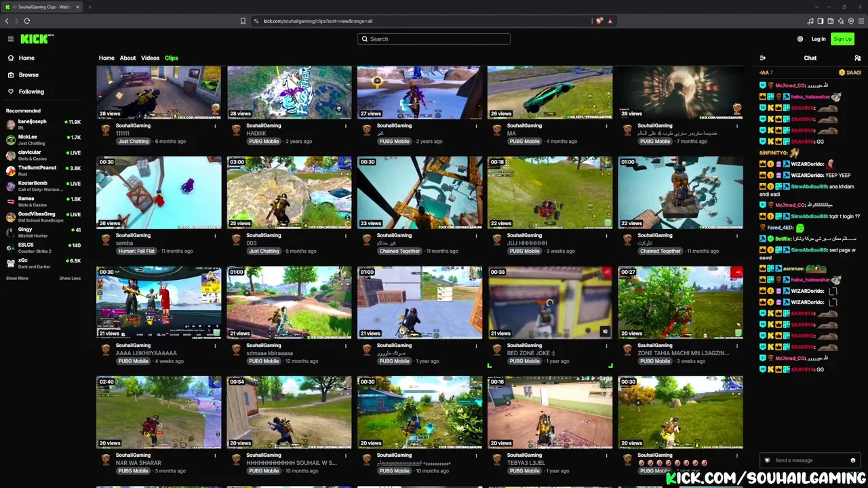Open the Leo AI sparkle icon

[x=841, y=21]
